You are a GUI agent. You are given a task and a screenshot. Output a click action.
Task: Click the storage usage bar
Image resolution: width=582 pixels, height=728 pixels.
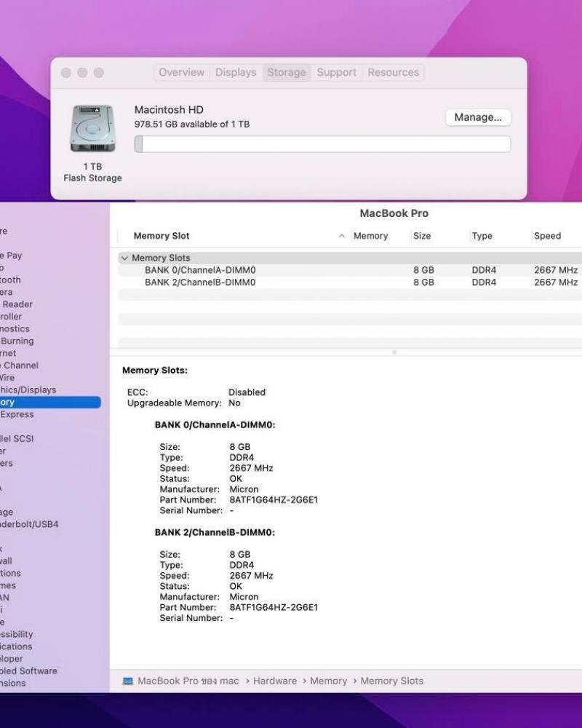(x=322, y=144)
